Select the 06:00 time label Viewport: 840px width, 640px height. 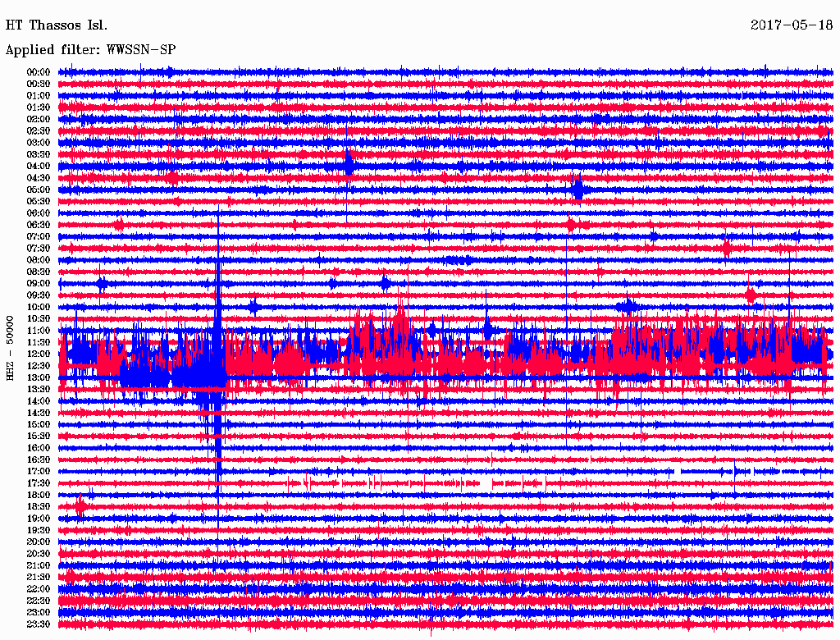point(39,213)
